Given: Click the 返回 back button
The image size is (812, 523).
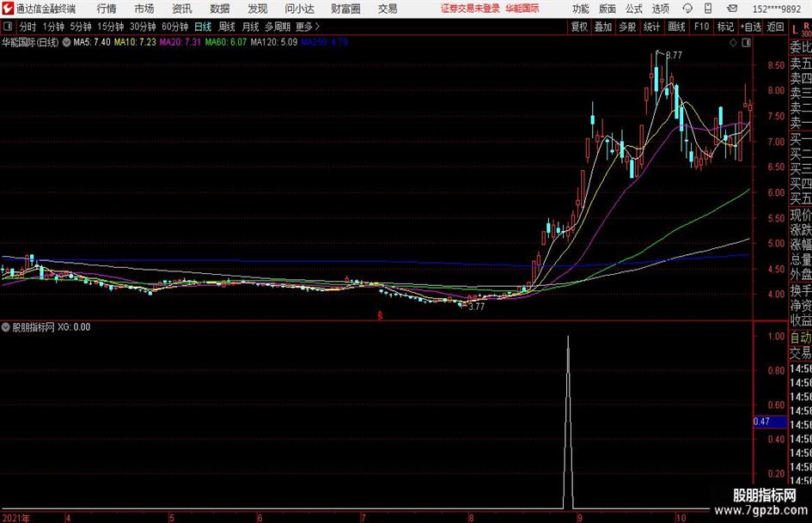Looking at the screenshot, I should pos(775,27).
